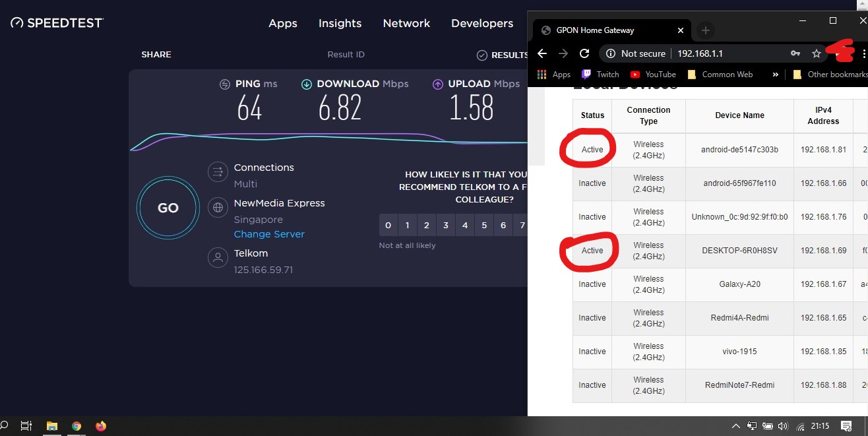Click the Speedtest logo
The width and height of the screenshot is (868, 436).
(57, 23)
